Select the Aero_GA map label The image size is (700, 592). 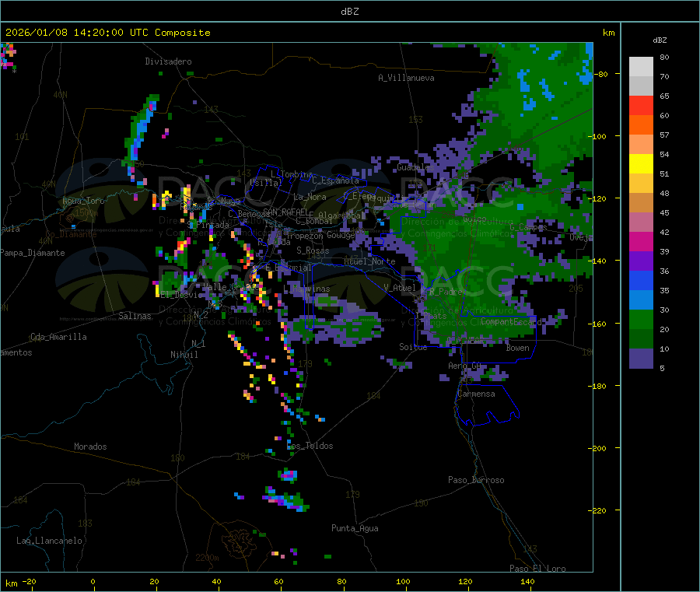point(465,366)
